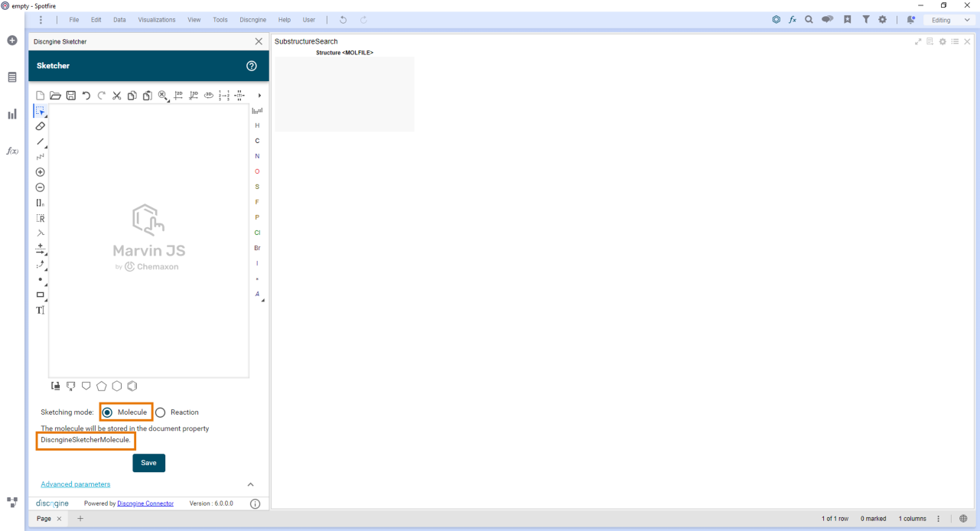This screenshot has height=531, width=980.
Task: Open the status bar more options menu
Action: click(x=939, y=519)
